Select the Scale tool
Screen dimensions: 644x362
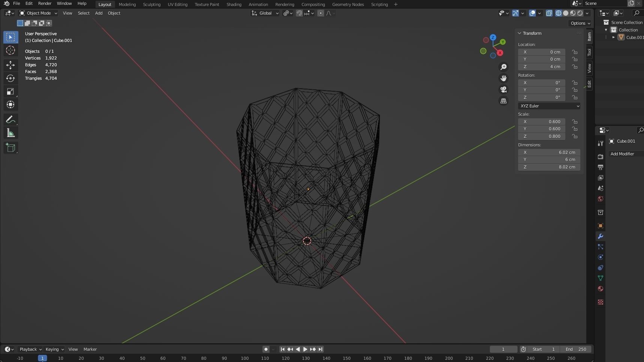(10, 91)
